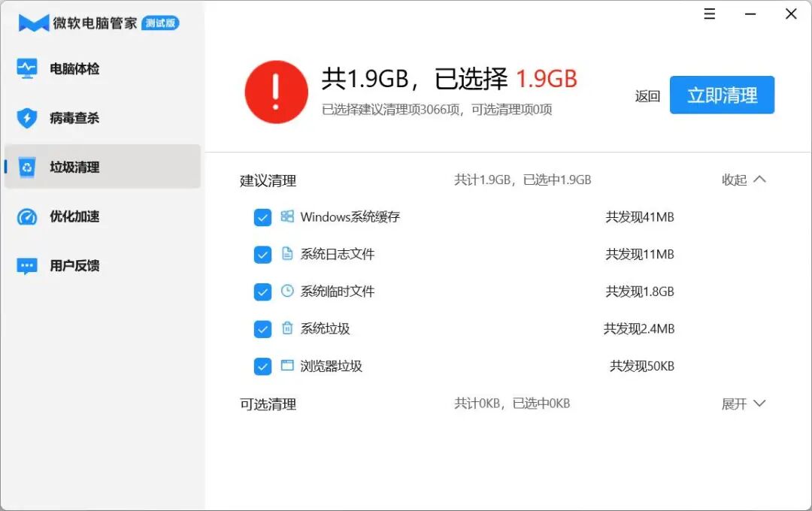This screenshot has width=812, height=511.
Task: Click the 立即清理 clean now button
Action: coord(722,95)
